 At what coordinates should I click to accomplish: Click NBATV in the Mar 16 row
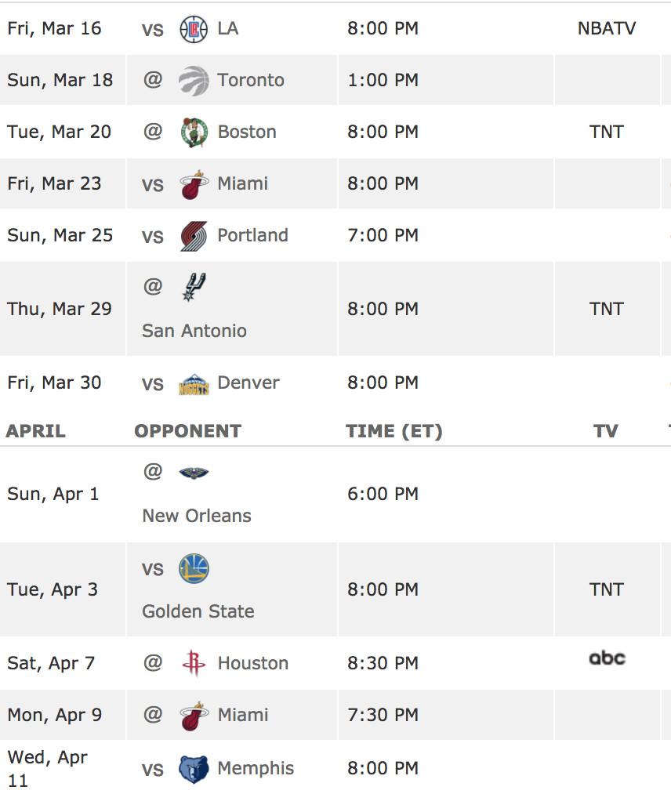point(607,28)
